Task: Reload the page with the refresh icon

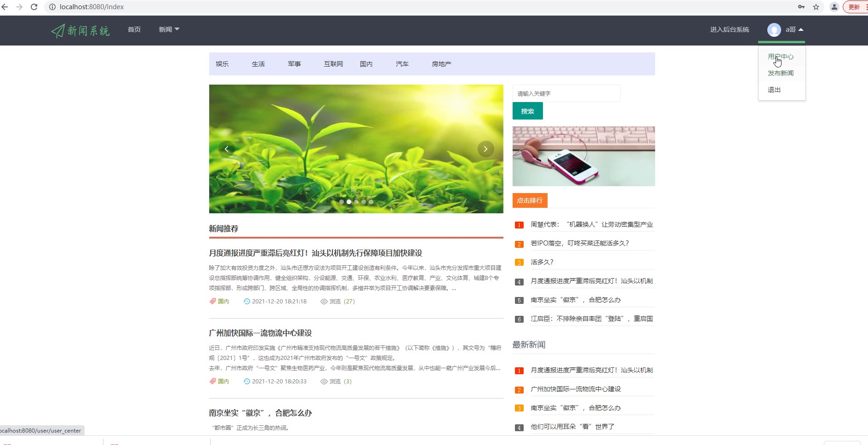Action: [x=34, y=7]
